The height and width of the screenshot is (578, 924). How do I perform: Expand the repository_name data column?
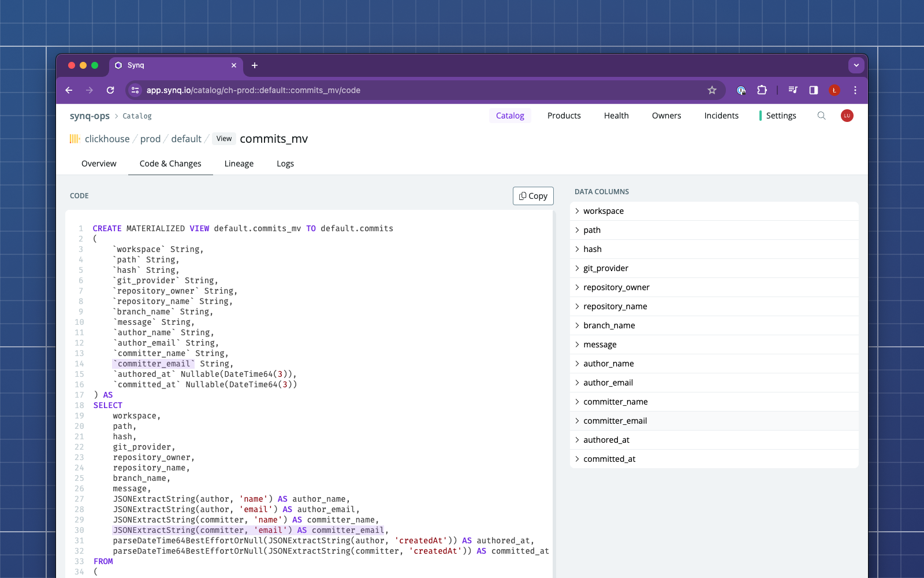pyautogui.click(x=714, y=306)
